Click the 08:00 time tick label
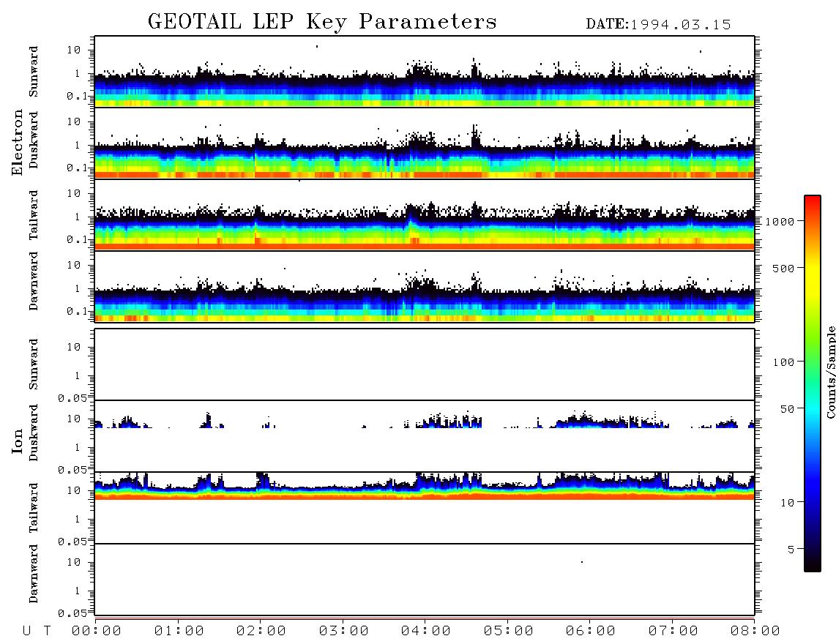This screenshot has height=644, width=836. click(755, 631)
